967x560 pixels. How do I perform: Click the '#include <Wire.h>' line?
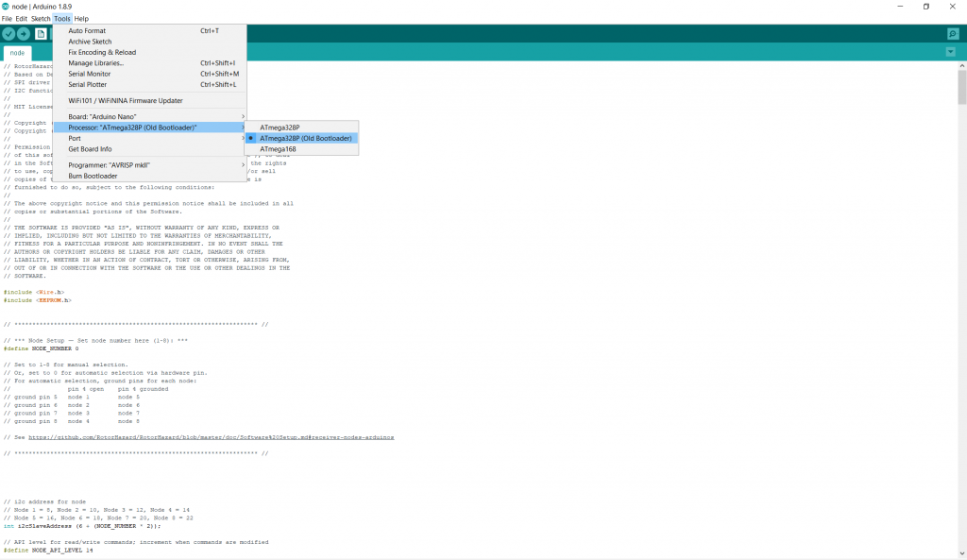34,293
